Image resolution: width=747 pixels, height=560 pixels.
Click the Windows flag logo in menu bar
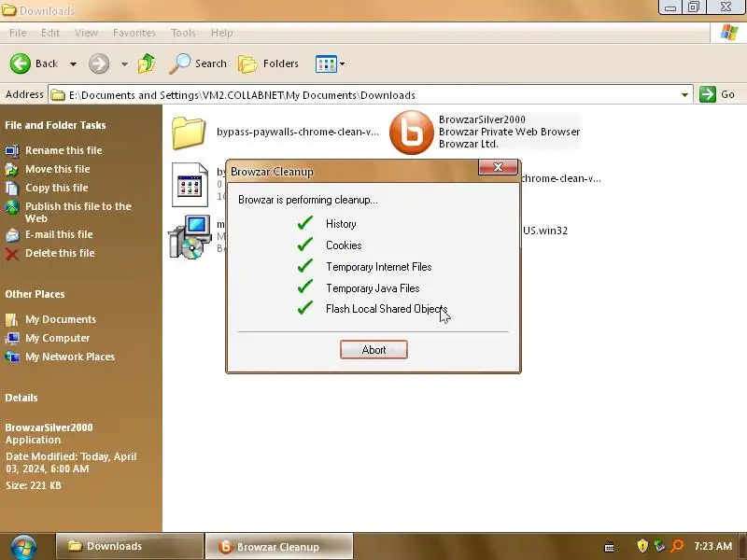pos(729,33)
